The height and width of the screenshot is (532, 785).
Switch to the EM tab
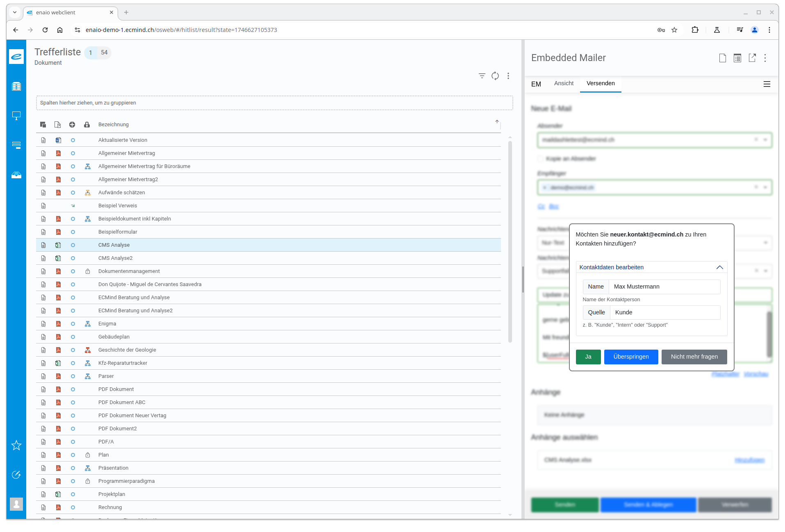point(536,84)
